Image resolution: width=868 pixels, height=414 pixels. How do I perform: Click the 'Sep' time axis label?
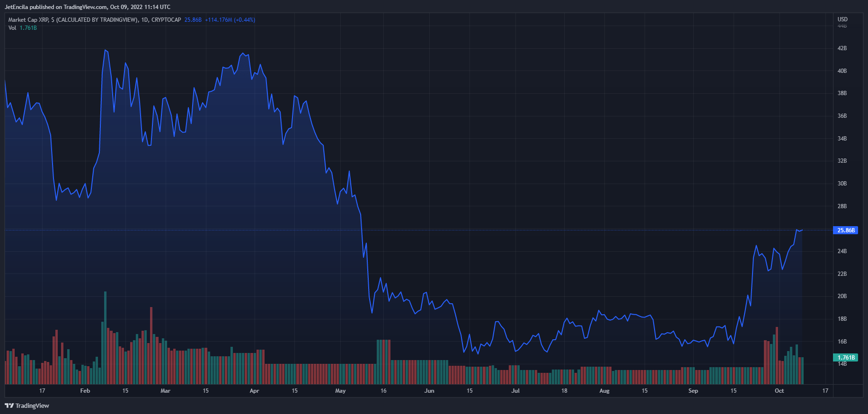pos(693,391)
